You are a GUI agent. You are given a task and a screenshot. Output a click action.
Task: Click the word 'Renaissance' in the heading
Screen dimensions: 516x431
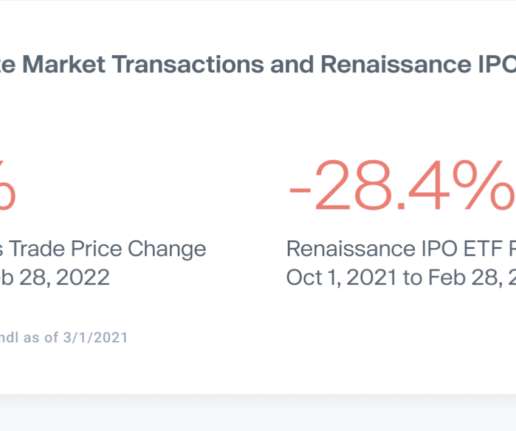(x=396, y=64)
